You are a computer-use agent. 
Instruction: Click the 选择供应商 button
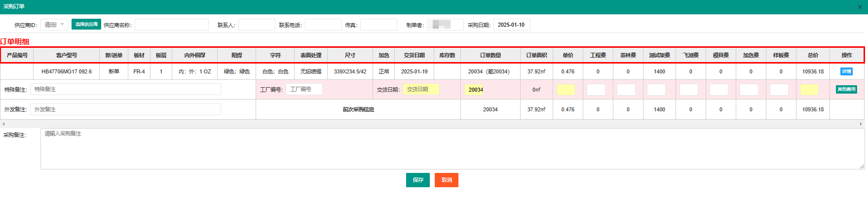(86, 25)
